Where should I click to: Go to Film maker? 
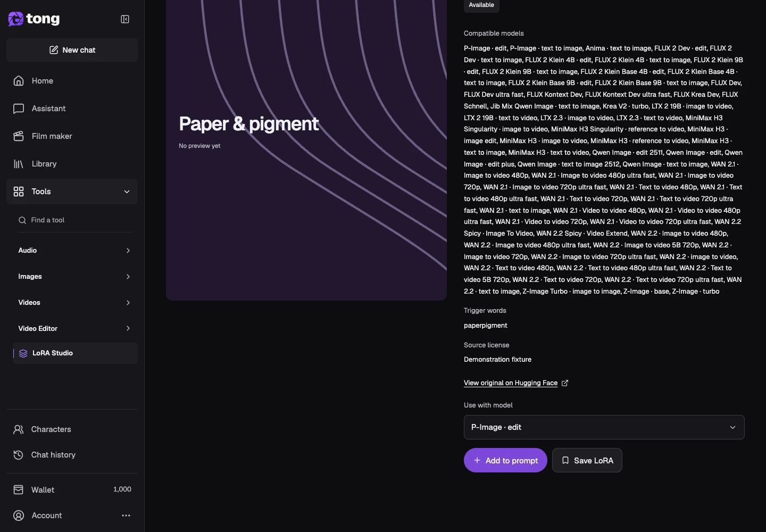(x=72, y=136)
